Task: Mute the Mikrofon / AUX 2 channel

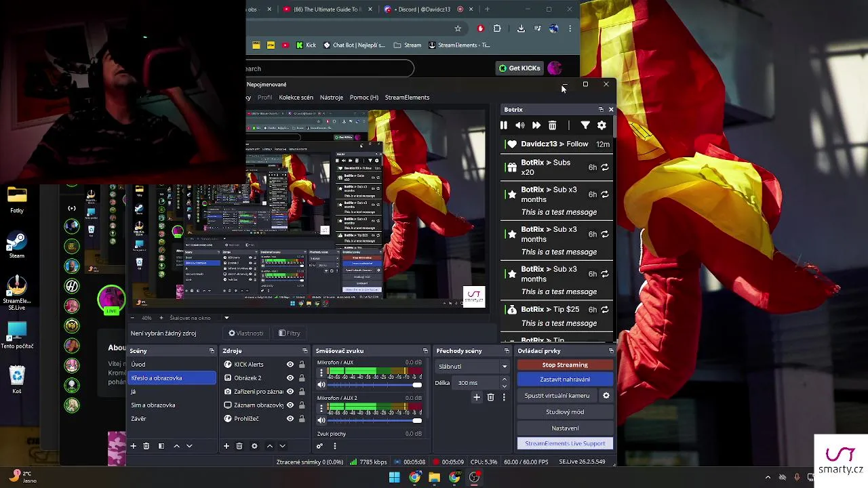Action: (321, 420)
